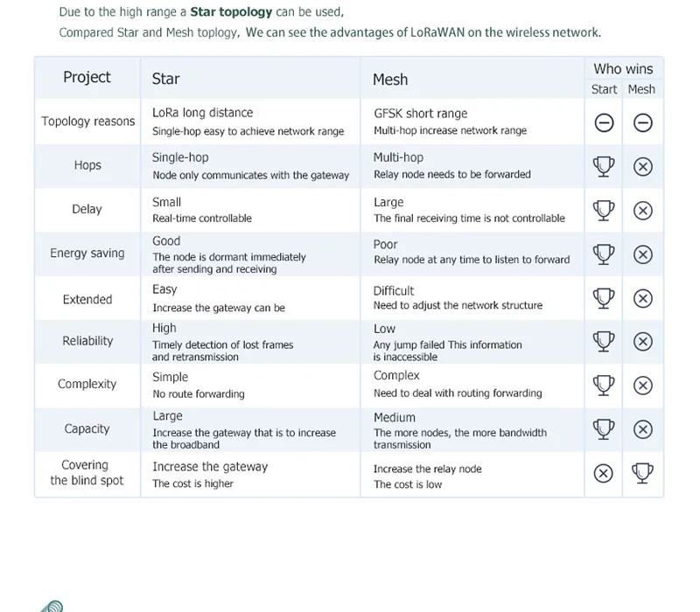
Task: Click the Mesh column header next to Star
Action: (390, 80)
